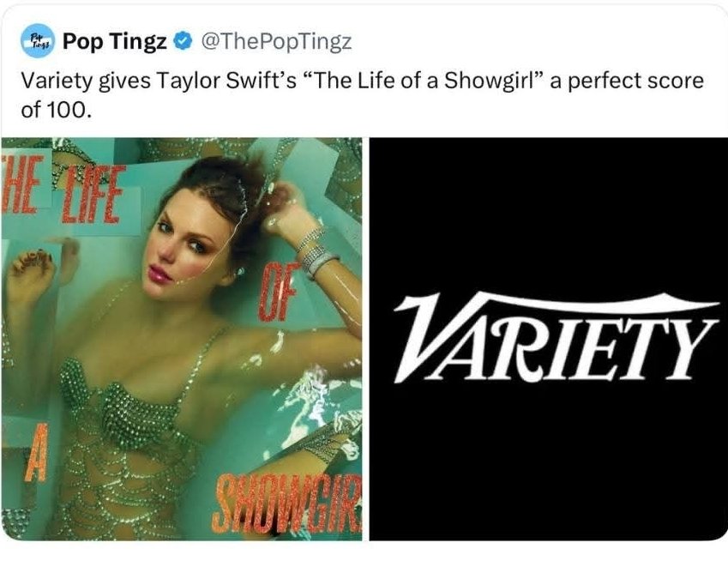The height and width of the screenshot is (567, 728).
Task: Click the "SHOWGIRL" lettering at cover bottom
Action: pos(287,504)
